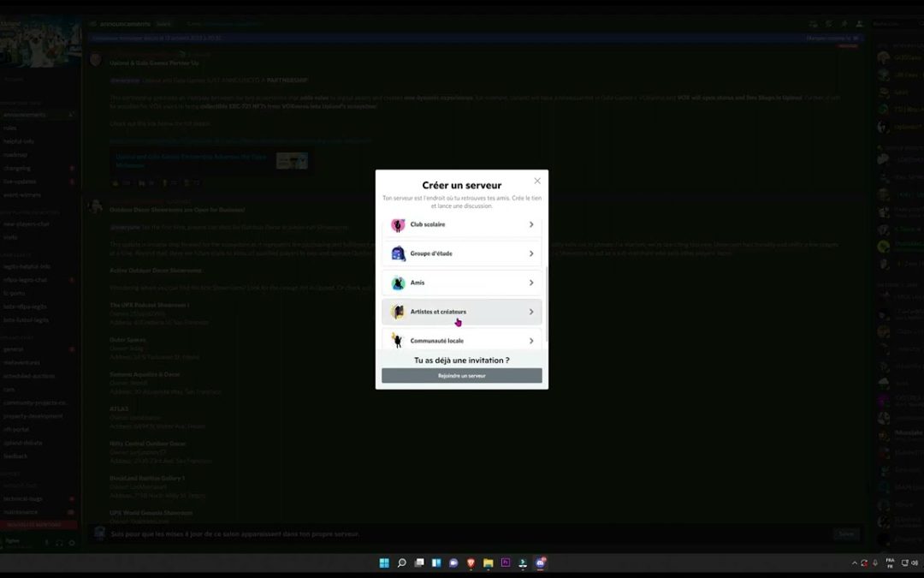
Task: Open the Artistes et créateurs chevron arrow
Action: [531, 312]
